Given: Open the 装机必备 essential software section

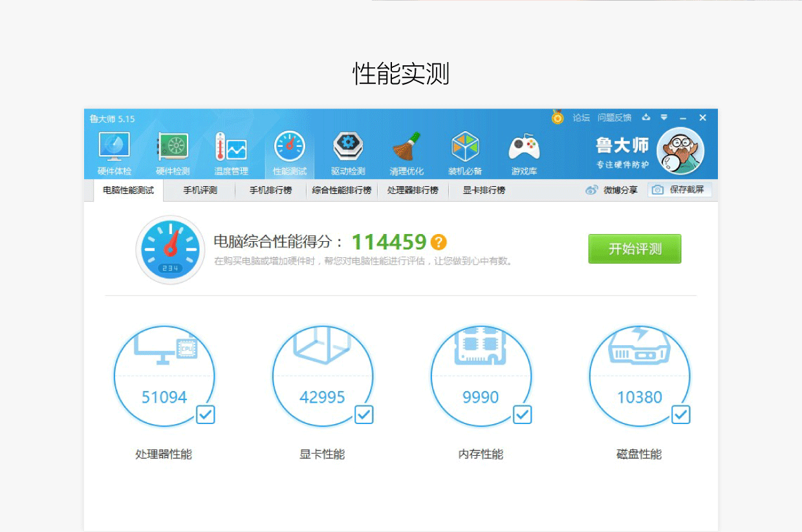Looking at the screenshot, I should click(465, 153).
